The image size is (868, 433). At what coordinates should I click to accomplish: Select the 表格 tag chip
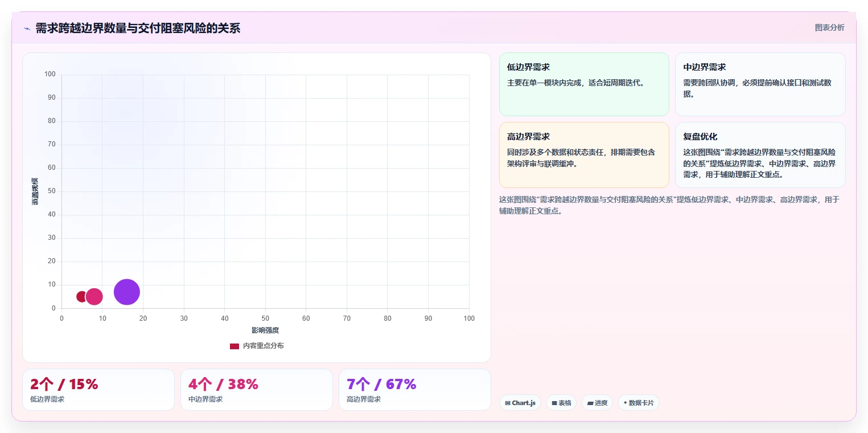tap(561, 403)
